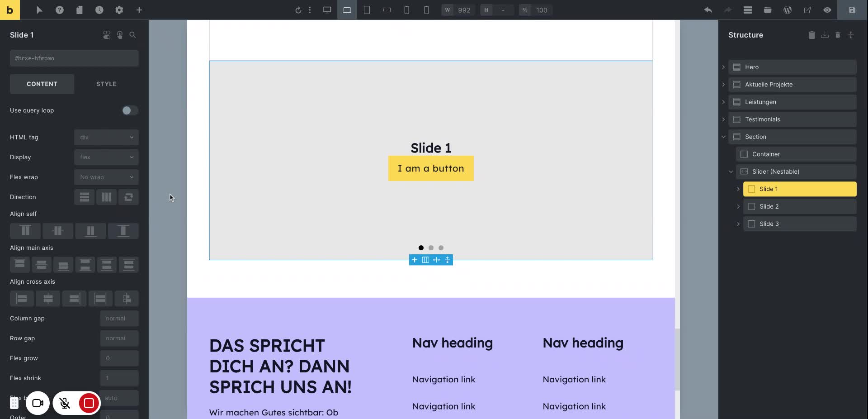Click the WordPress logo icon
Screen dimensions: 868x419
[x=787, y=10]
